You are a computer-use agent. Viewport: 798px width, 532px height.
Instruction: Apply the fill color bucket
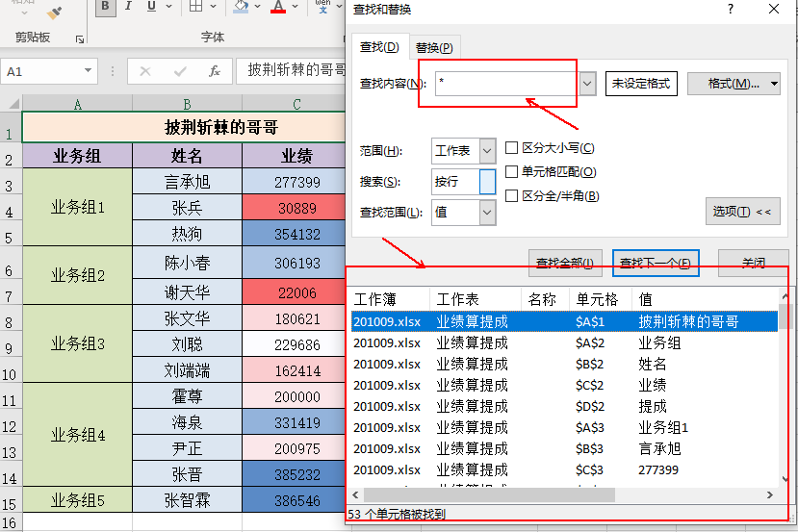point(242,7)
